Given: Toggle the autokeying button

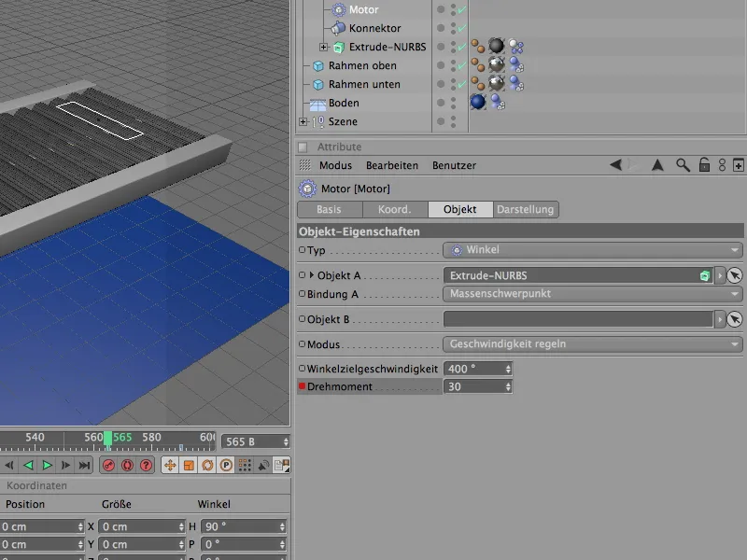Looking at the screenshot, I should (x=127, y=465).
